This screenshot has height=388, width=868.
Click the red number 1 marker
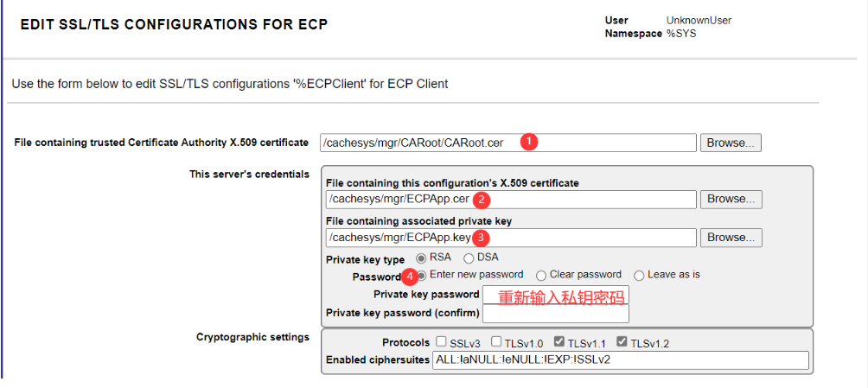tap(530, 143)
